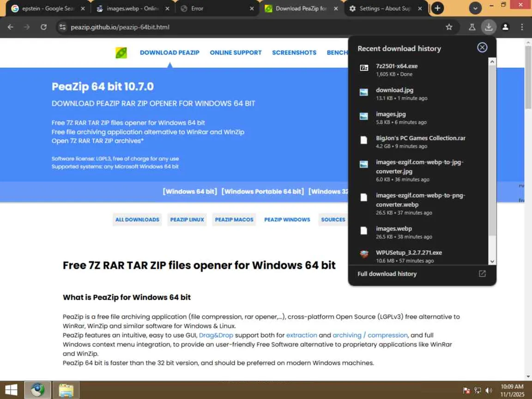Click PEAZIP WINDOWS button

coord(287,219)
